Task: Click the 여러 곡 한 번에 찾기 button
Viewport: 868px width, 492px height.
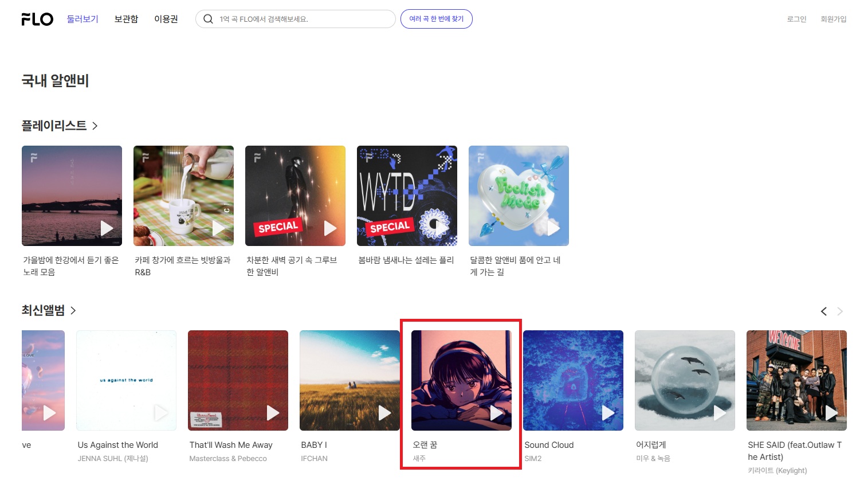Action: click(436, 19)
